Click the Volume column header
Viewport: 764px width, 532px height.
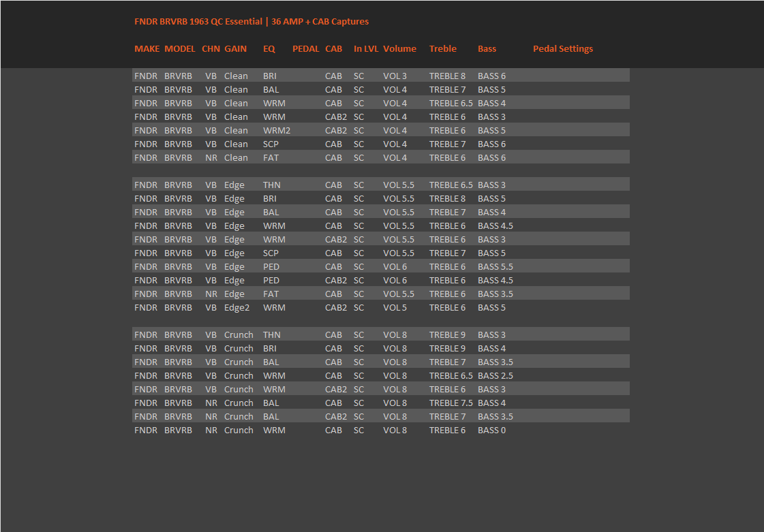pos(399,49)
